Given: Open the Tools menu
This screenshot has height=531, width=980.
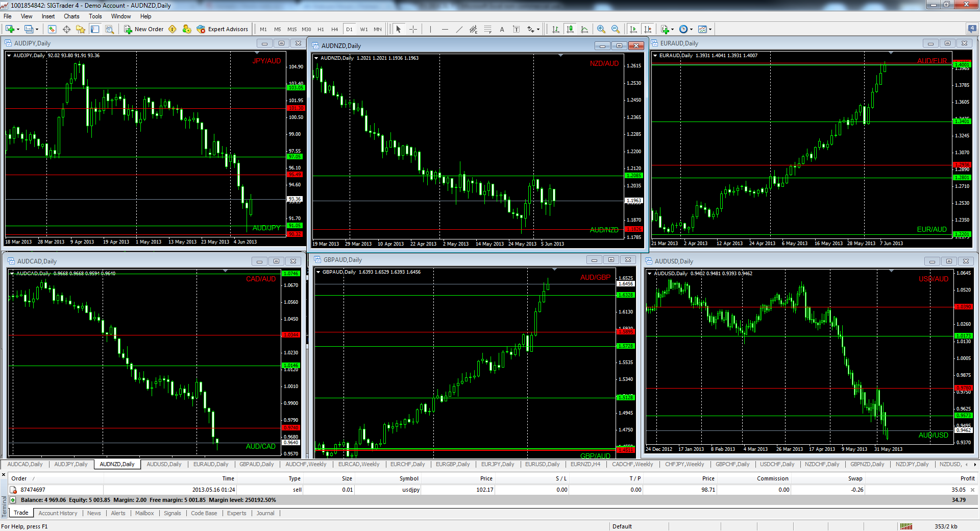Looking at the screenshot, I should (x=95, y=16).
